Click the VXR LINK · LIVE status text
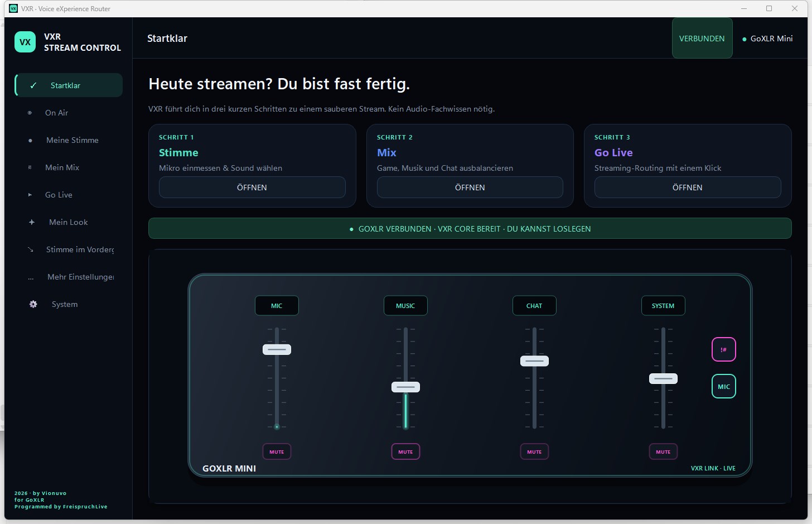Screen dimensions: 812x524 click(x=713, y=469)
